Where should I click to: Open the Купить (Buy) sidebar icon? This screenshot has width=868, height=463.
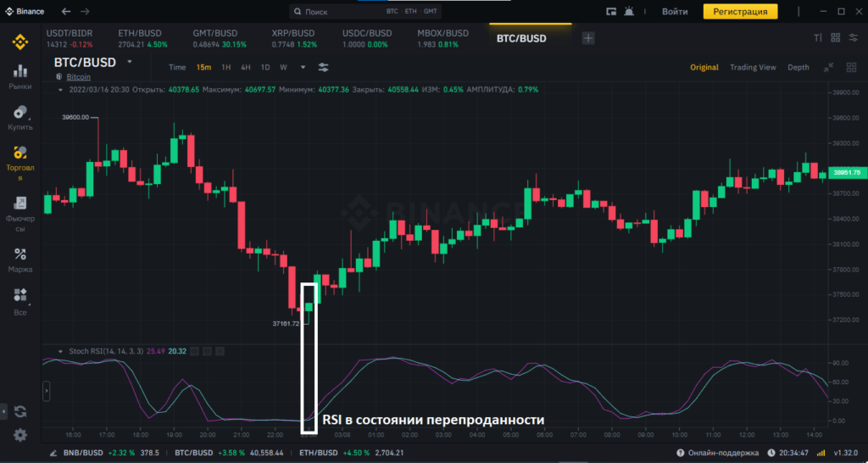click(20, 116)
